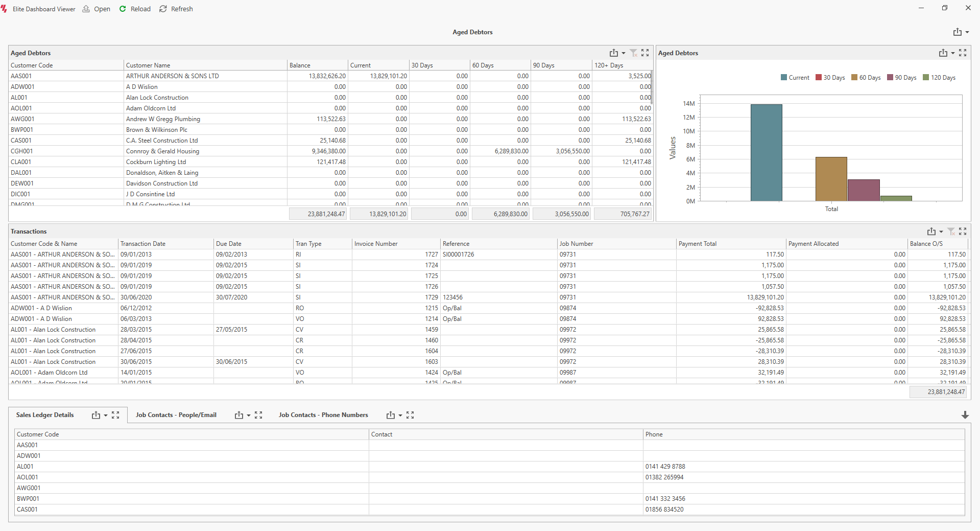Click the down arrow at the tab strip's right end
Screen dimensions: 980x531
point(965,415)
